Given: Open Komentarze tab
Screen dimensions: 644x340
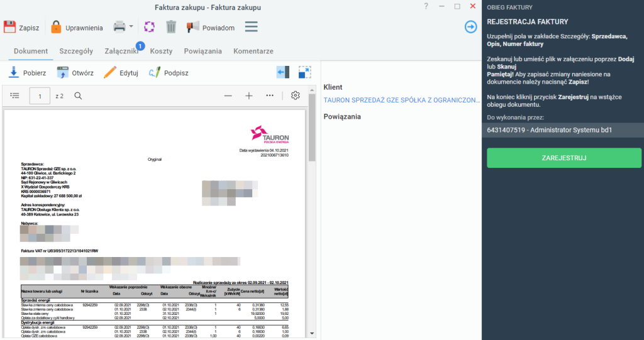Looking at the screenshot, I should [x=253, y=51].
